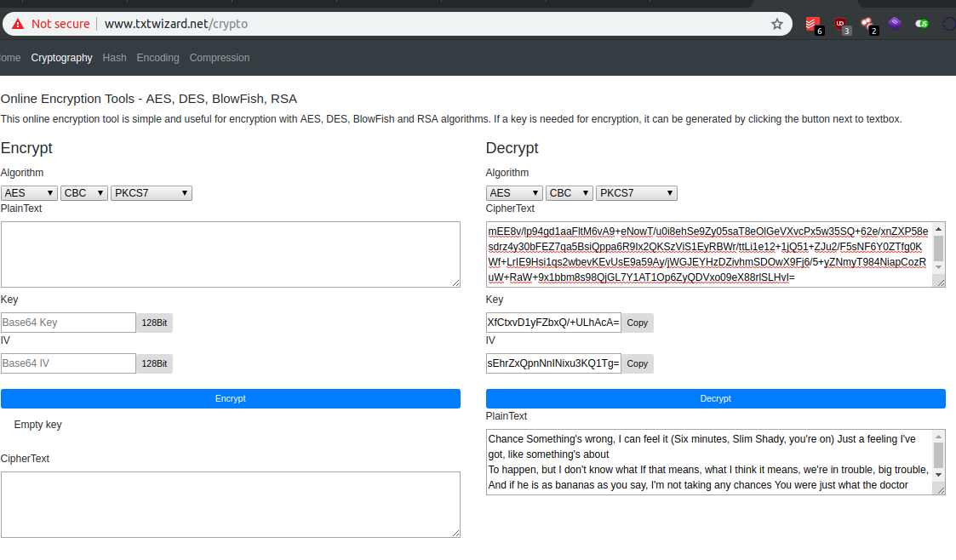Click the Not secure warning icon

coord(17,24)
